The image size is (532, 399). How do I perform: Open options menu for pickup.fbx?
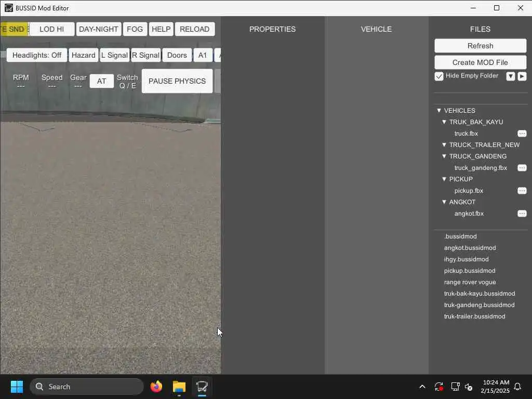pos(522,191)
